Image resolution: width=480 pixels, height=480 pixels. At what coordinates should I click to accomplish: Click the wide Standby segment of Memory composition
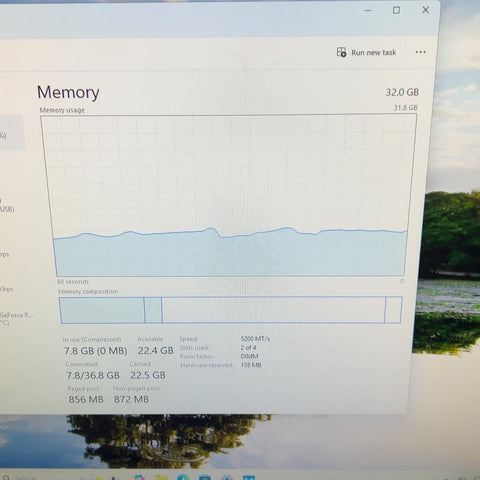click(x=273, y=310)
